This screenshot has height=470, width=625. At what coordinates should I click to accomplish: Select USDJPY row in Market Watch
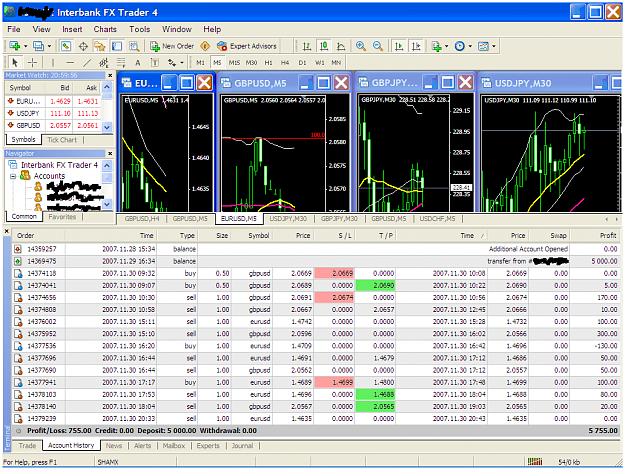point(53,113)
